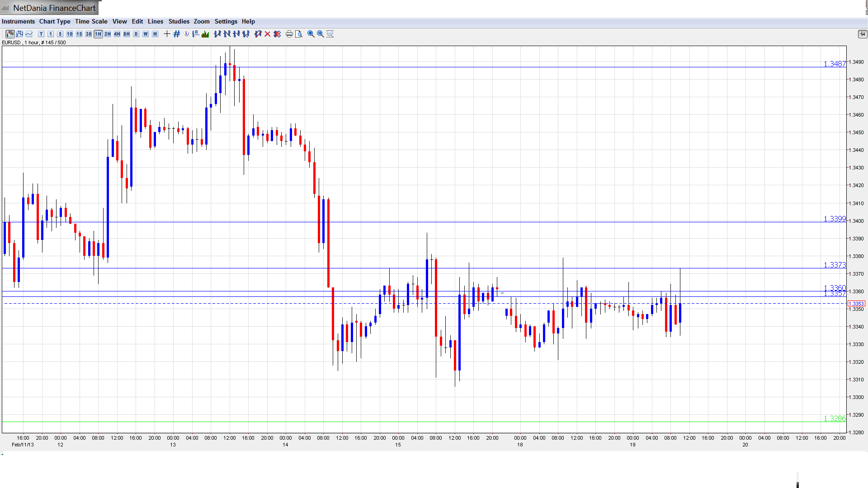Delete the selected line with the single red X icon

pos(268,34)
